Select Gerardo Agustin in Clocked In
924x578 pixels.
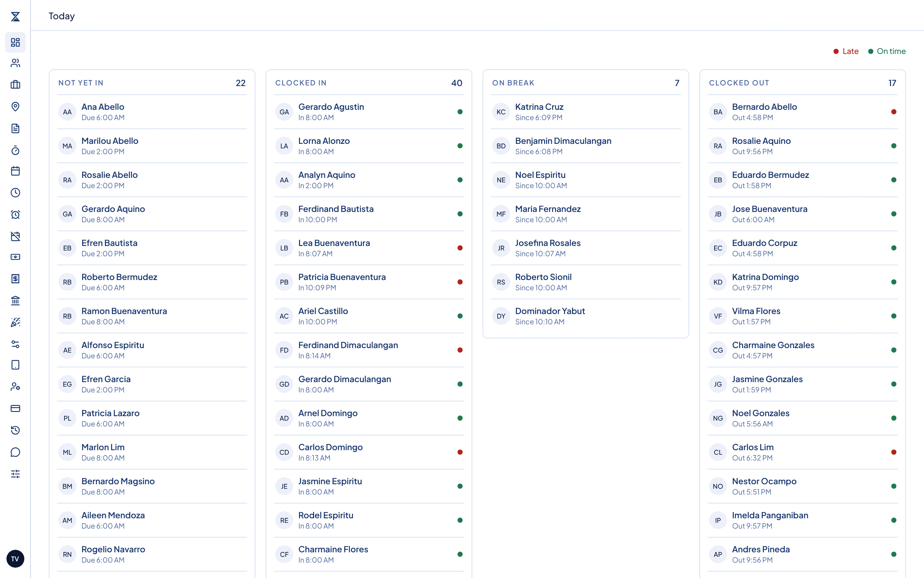pos(369,112)
